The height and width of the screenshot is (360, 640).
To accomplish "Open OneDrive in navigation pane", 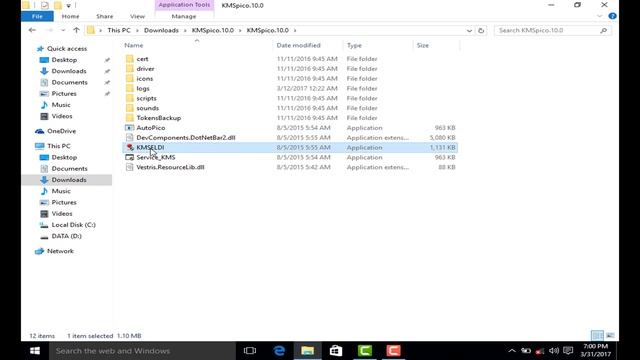I will (61, 131).
